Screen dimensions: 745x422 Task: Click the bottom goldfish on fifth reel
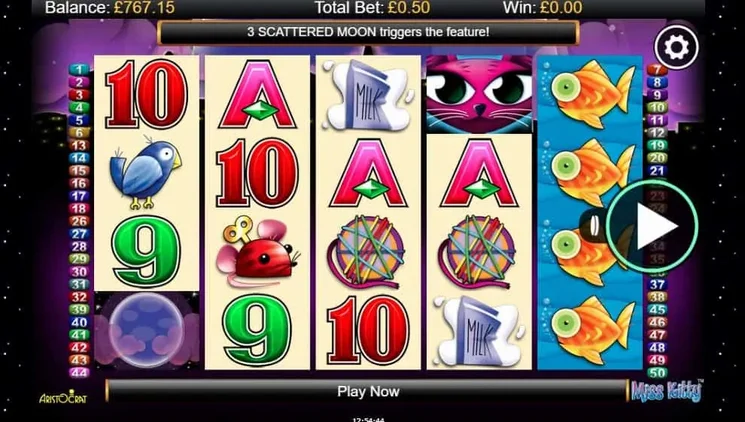point(592,330)
